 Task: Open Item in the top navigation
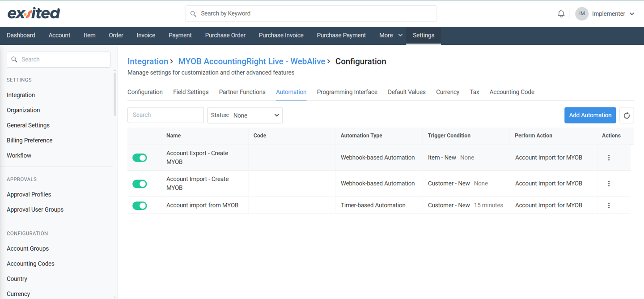click(89, 35)
